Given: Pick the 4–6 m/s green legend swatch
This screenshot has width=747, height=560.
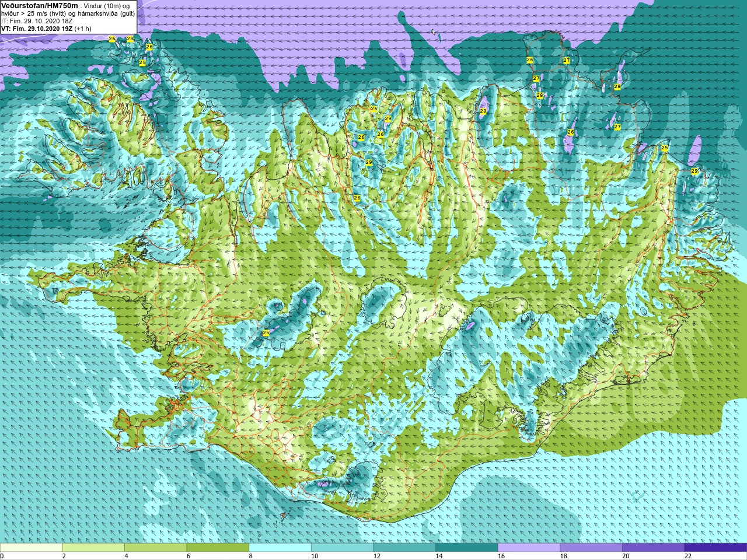Looking at the screenshot, I should click(155, 548).
